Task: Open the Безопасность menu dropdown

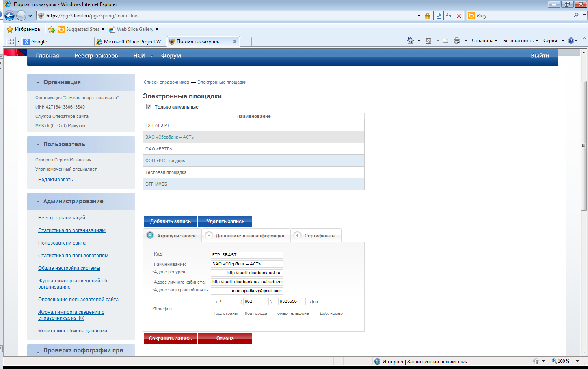Action: tap(521, 41)
